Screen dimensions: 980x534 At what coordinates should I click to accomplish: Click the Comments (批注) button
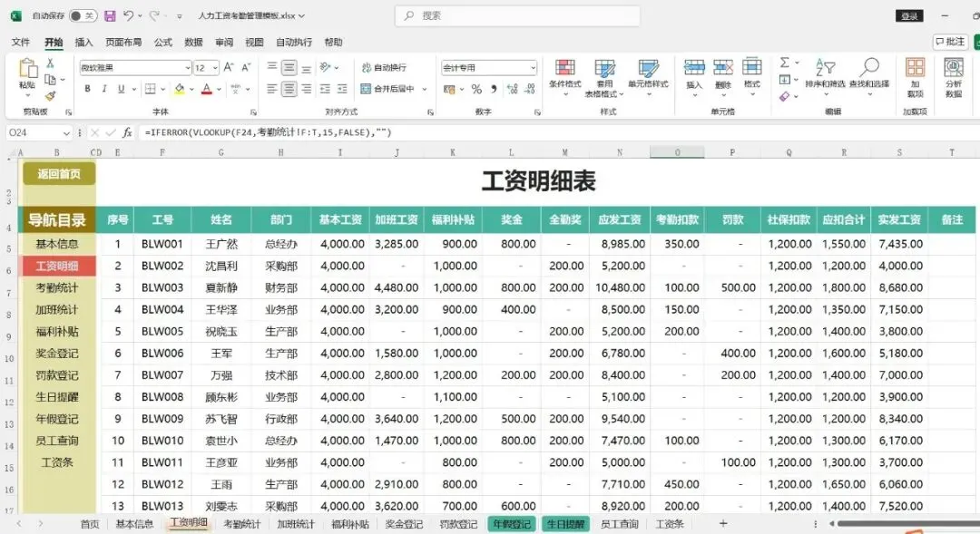[x=951, y=42]
